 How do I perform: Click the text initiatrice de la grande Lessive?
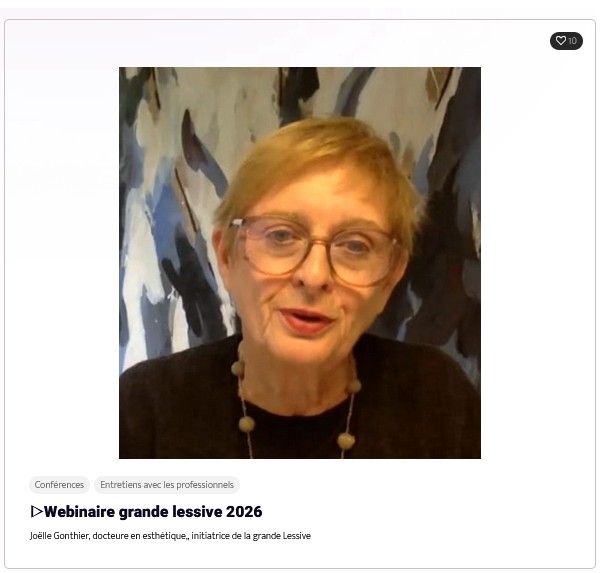tap(251, 536)
